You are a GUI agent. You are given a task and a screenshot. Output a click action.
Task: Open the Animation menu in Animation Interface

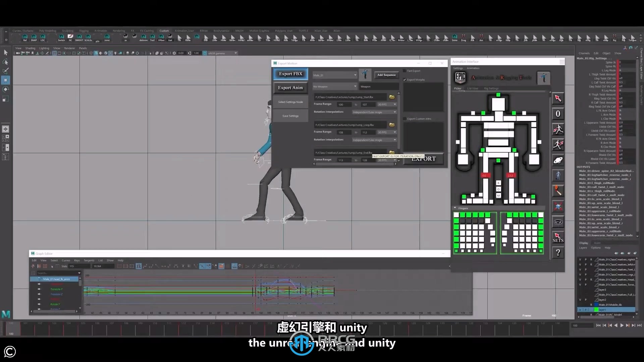click(x=473, y=68)
